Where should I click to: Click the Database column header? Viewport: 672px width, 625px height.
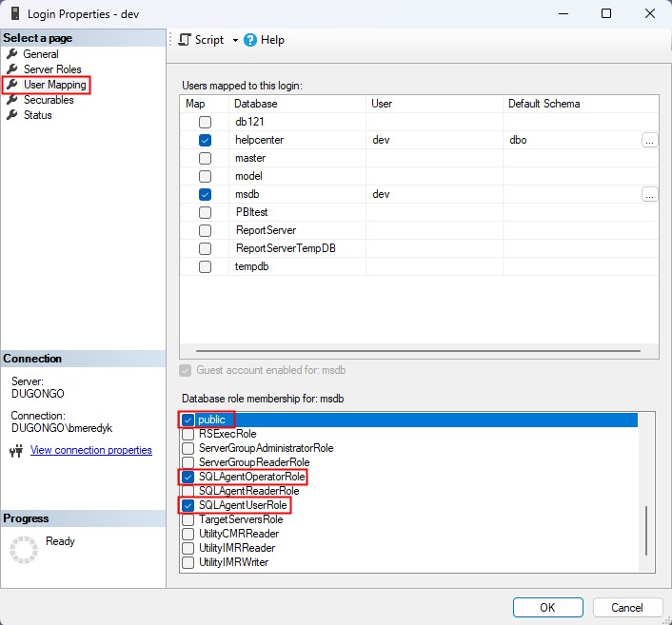pyautogui.click(x=297, y=104)
